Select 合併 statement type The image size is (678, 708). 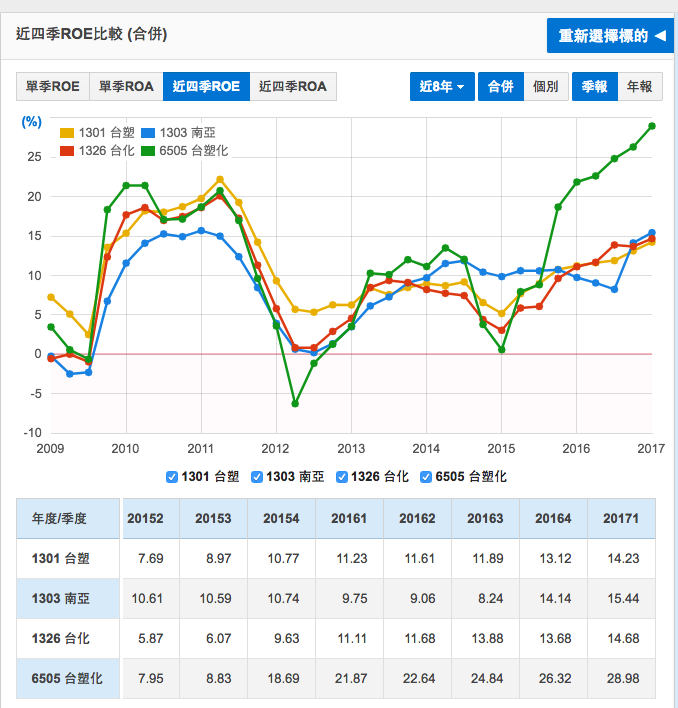click(500, 87)
